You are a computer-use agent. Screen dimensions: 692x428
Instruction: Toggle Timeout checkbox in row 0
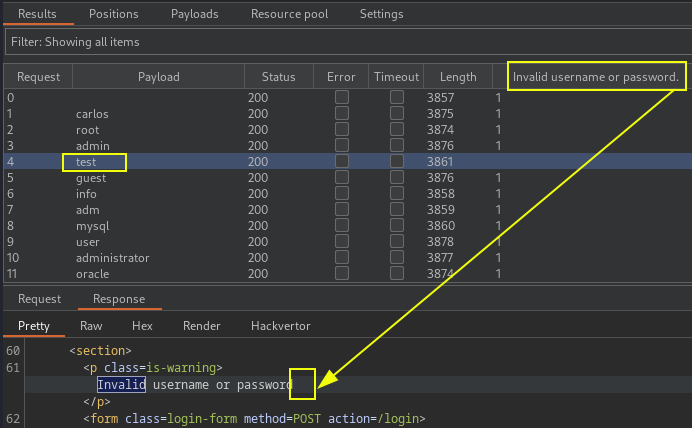pos(397,97)
